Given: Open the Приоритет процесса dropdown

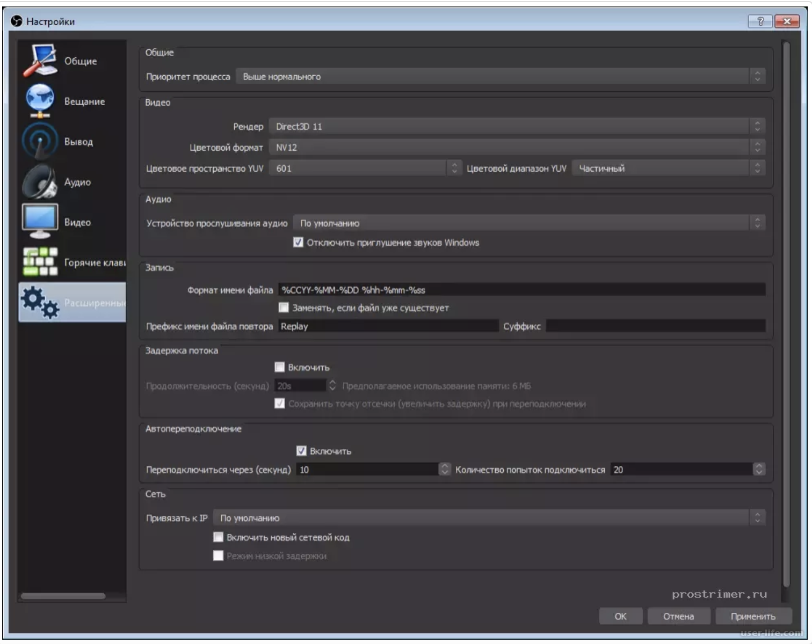Looking at the screenshot, I should coord(501,76).
